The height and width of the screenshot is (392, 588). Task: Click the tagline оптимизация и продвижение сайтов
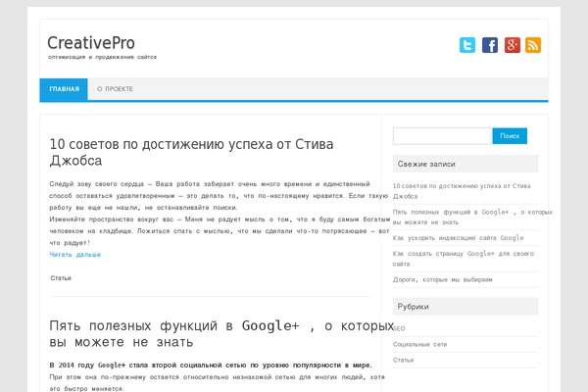(x=102, y=57)
